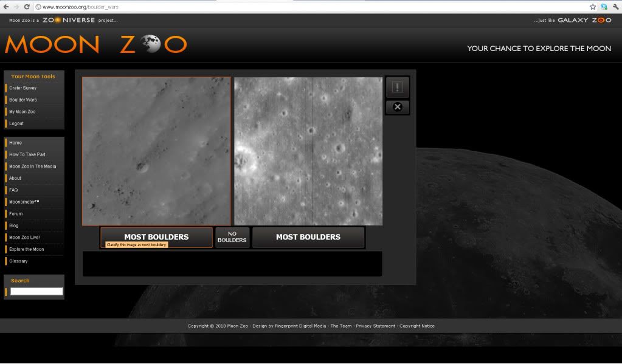Open Moon Zoo Live
Viewport: 622px width, 364px height.
pyautogui.click(x=24, y=238)
